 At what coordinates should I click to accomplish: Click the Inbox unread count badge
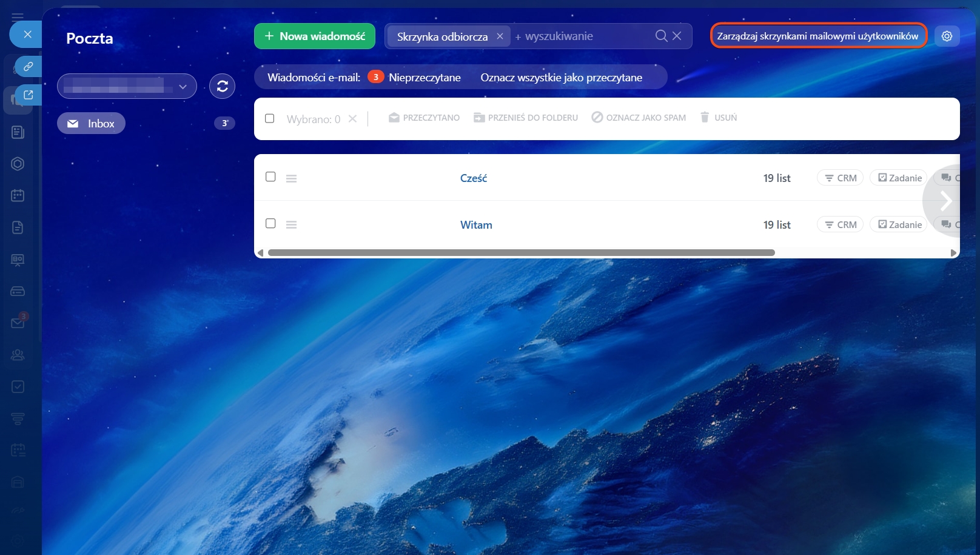[x=224, y=123]
